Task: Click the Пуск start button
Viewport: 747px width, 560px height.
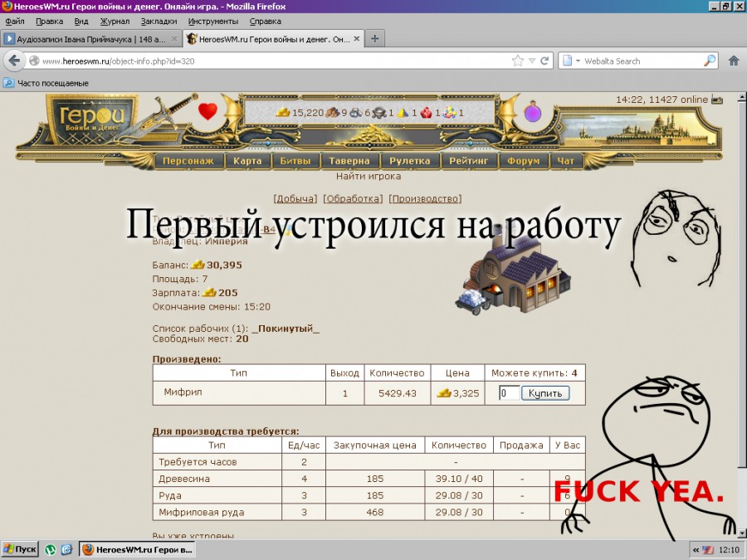Action: click(20, 549)
